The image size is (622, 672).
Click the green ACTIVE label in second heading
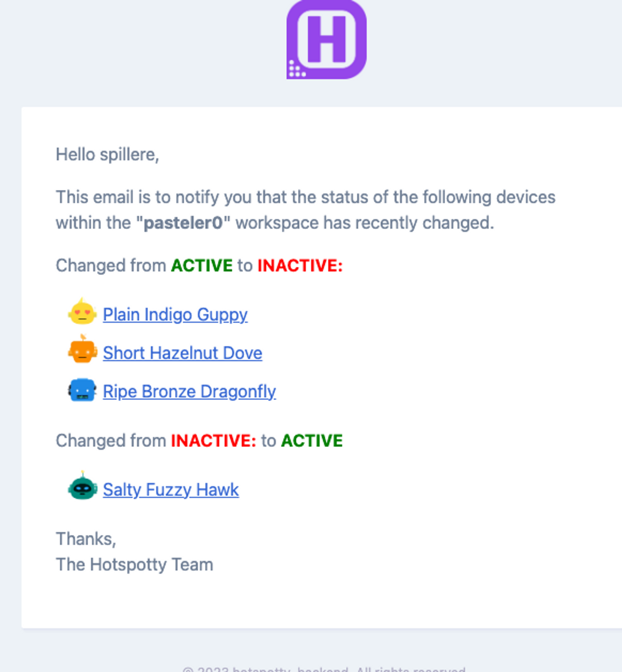[312, 441]
